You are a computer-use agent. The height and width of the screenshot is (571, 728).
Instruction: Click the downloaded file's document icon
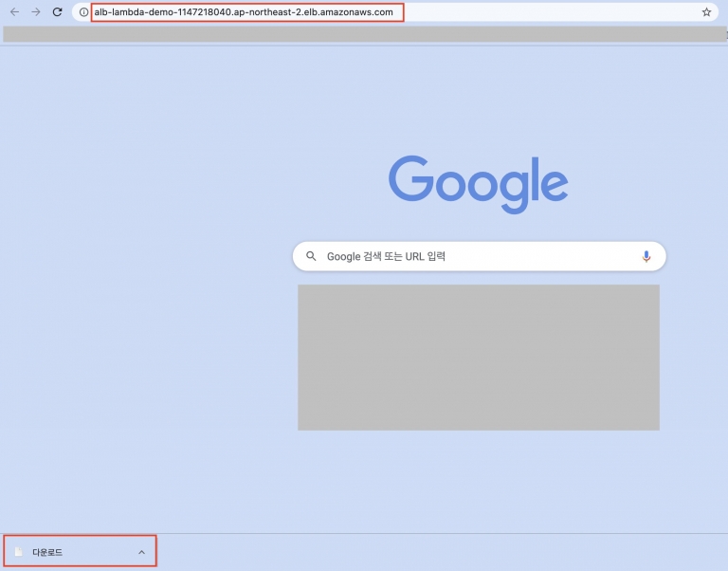(18, 552)
